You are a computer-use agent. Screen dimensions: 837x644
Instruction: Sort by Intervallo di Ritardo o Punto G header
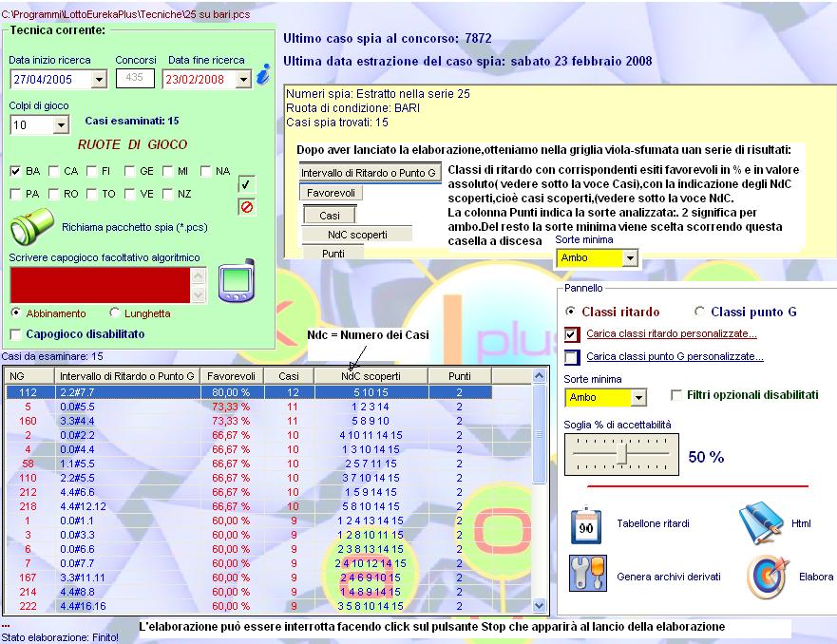127,376
